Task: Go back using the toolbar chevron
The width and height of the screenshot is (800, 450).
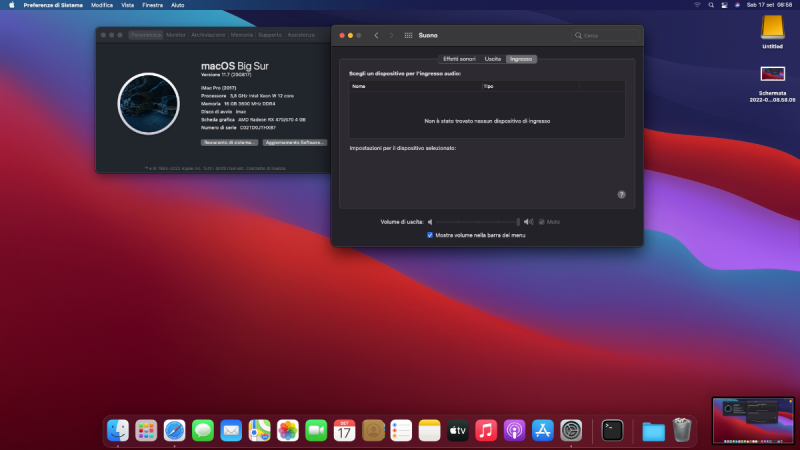Action: (376, 35)
